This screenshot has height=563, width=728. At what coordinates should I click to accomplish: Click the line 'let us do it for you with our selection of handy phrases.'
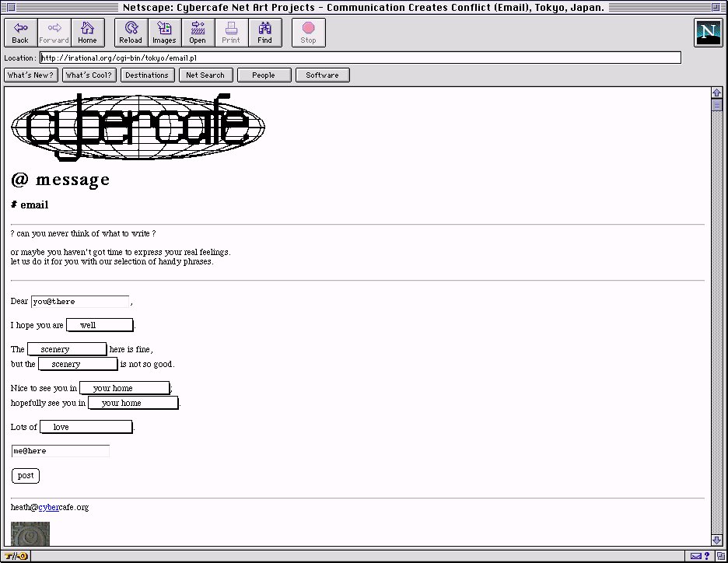coord(112,262)
